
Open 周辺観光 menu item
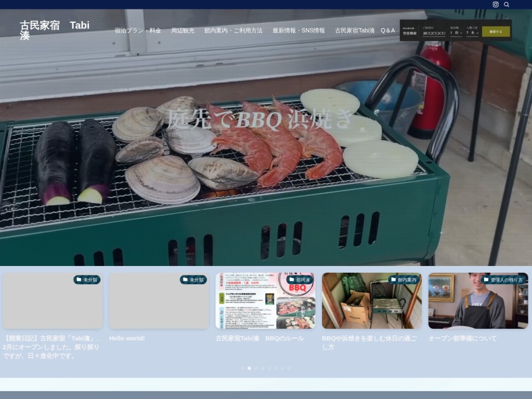tap(183, 31)
